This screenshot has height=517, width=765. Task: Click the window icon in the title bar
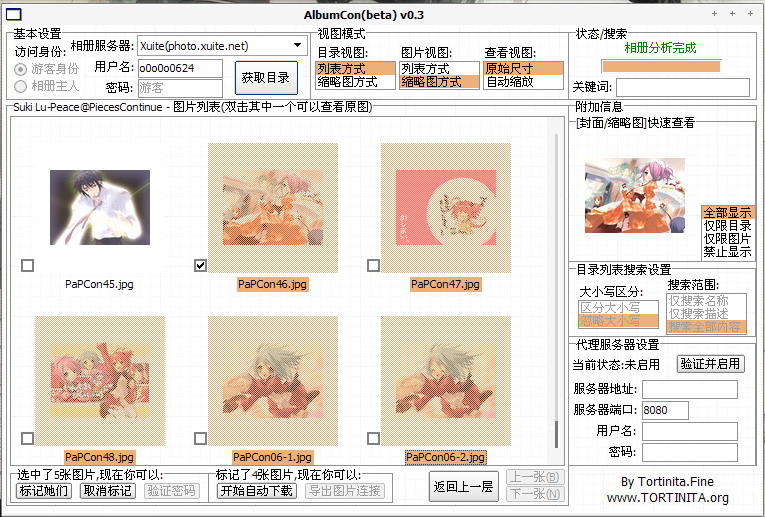(14, 15)
